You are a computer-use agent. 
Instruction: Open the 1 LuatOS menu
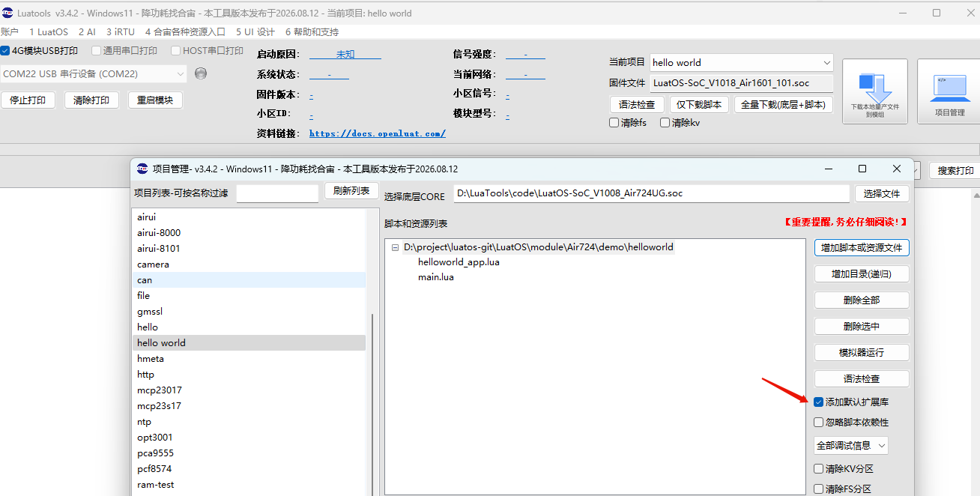[x=49, y=32]
